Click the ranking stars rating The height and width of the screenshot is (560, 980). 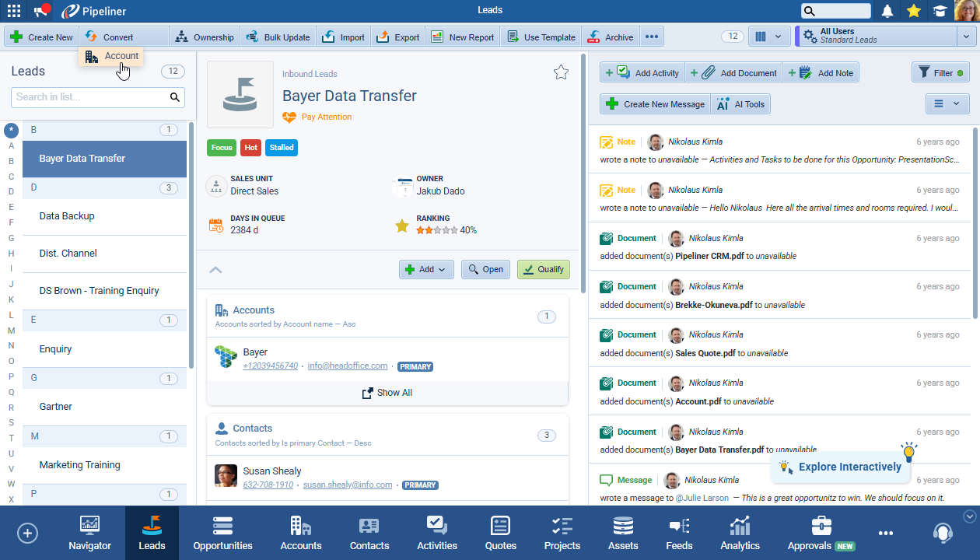(x=436, y=230)
